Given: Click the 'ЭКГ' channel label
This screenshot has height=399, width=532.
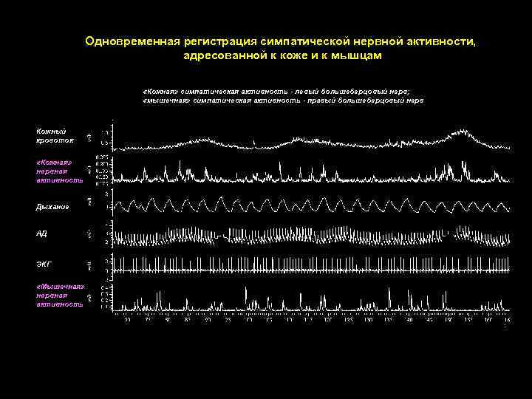Looking at the screenshot, I should point(44,264).
